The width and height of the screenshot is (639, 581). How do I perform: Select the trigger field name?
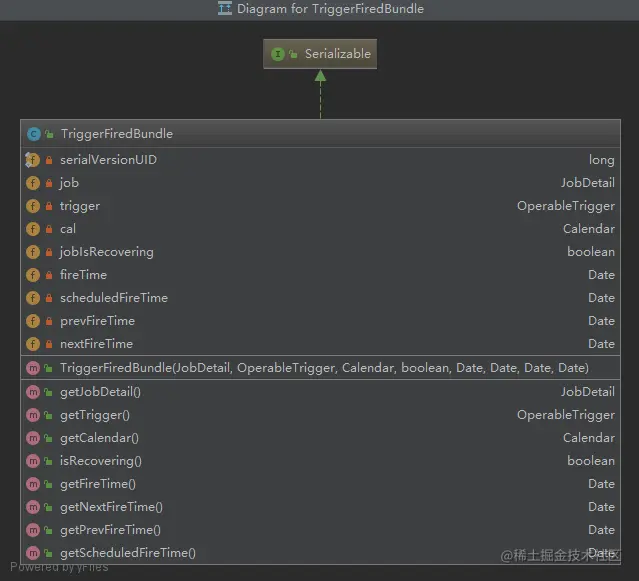pos(80,206)
